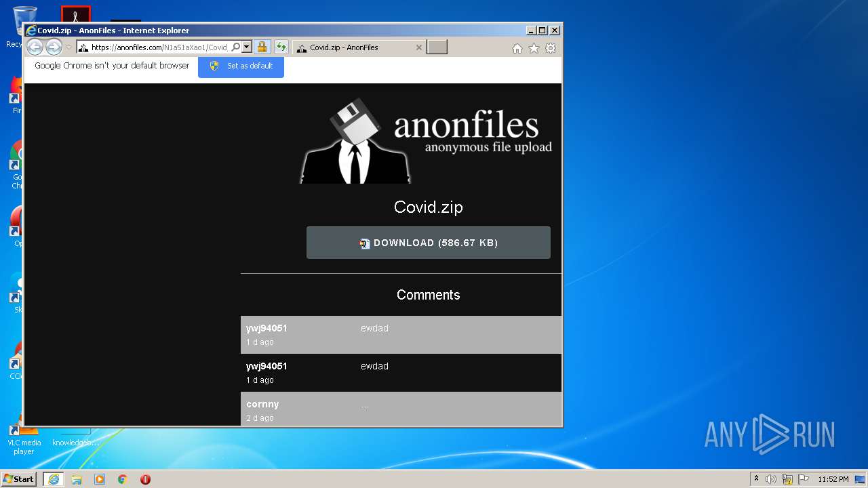868x488 pixels.
Task: Minimize the Internet Explorer window
Action: tap(531, 30)
